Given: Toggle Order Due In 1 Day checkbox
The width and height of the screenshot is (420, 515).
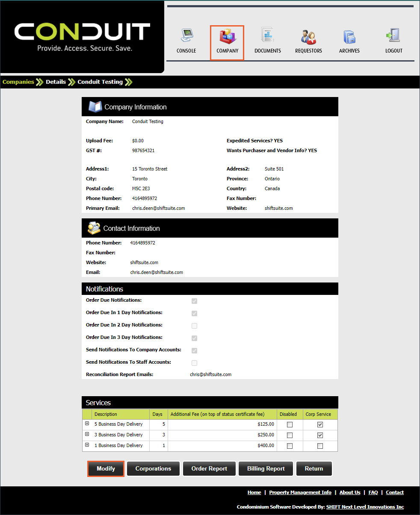Looking at the screenshot, I should (195, 313).
